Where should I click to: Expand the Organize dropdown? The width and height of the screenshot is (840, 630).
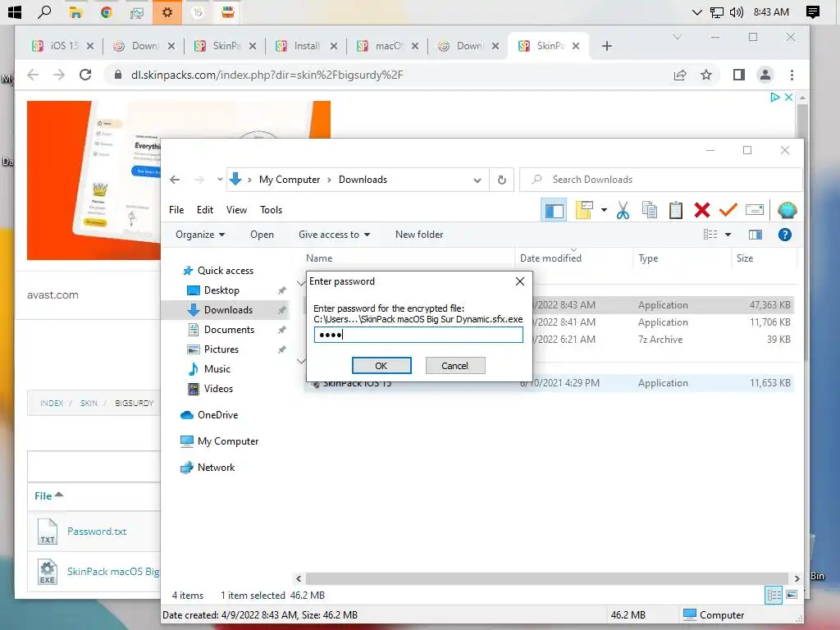[x=200, y=235]
